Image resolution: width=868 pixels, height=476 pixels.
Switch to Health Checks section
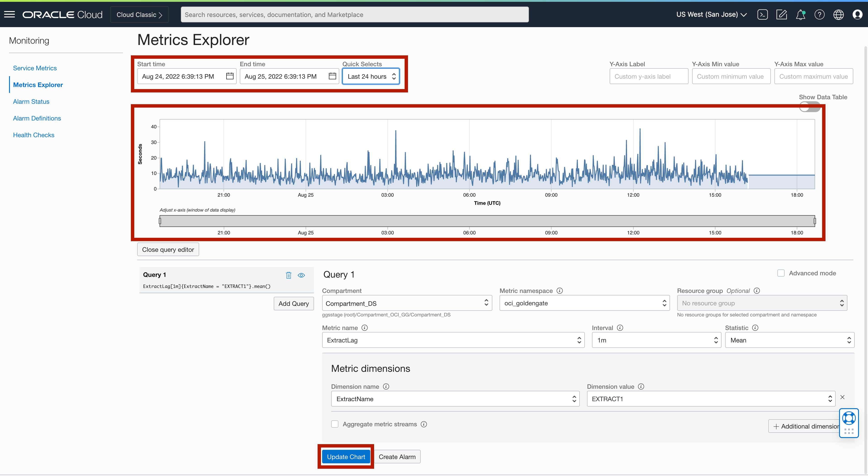[x=34, y=135]
